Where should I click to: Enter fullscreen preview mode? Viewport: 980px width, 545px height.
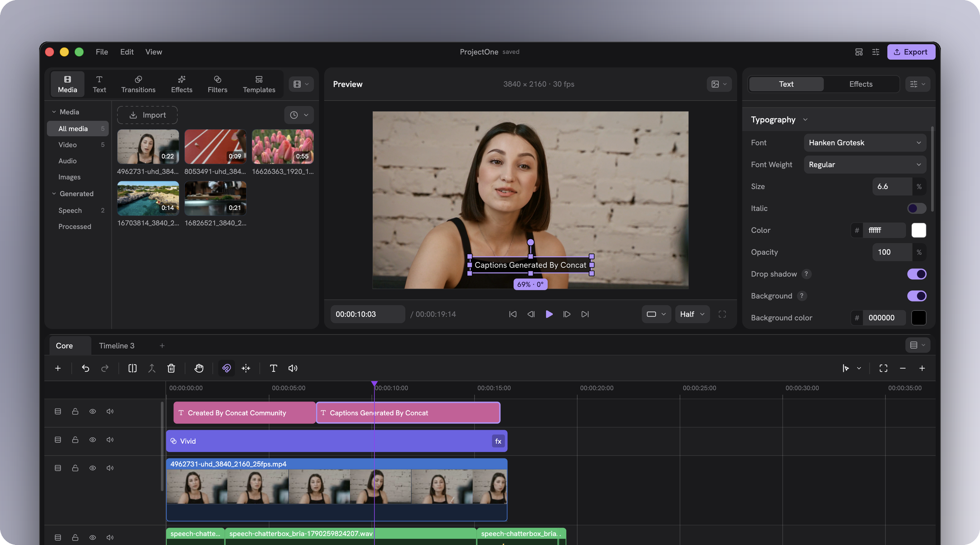point(722,314)
